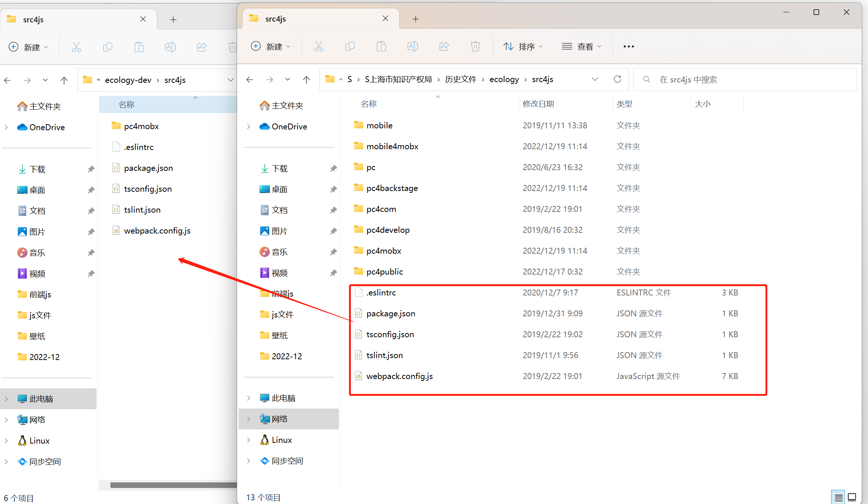Click ecology breadcrumb in right address bar
This screenshot has height=504, width=868.
(504, 79)
